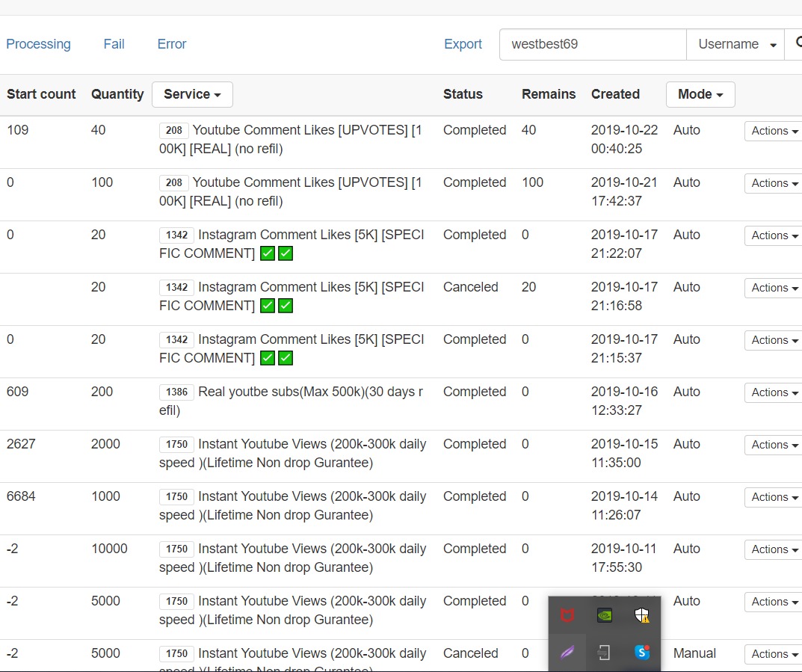Open Actions for the 2019-10-14 views order

[x=774, y=497]
